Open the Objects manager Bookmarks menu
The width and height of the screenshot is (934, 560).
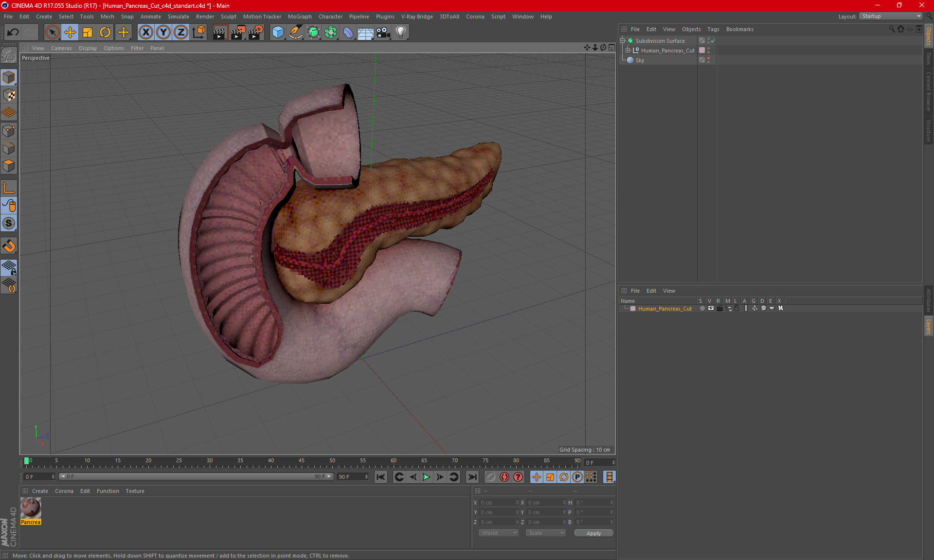pos(739,29)
